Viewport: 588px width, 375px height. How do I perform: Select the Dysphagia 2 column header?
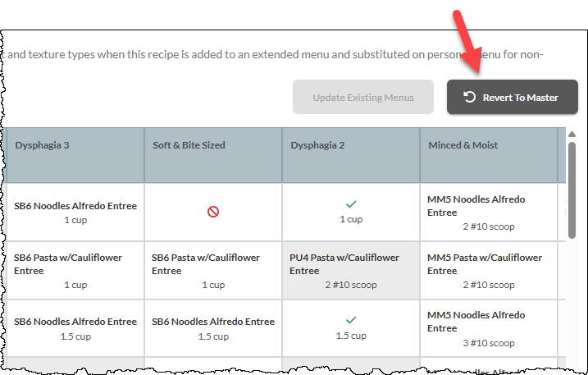351,155
